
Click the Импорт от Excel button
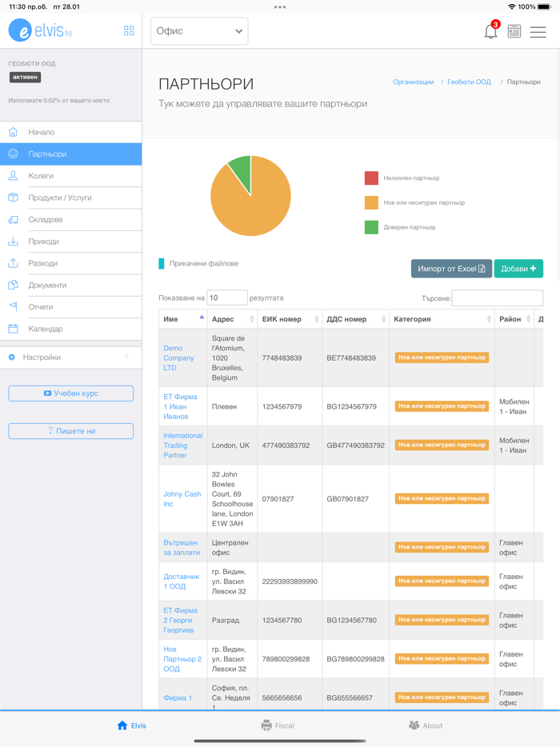(451, 269)
